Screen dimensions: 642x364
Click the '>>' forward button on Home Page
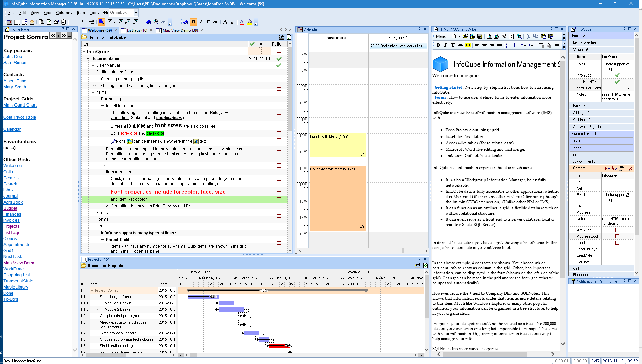[x=64, y=36]
